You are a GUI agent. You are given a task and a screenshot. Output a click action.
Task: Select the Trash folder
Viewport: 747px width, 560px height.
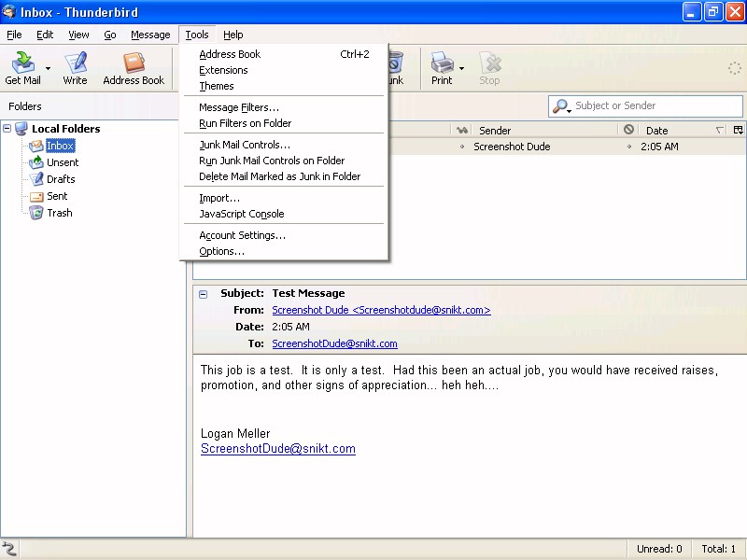coord(60,213)
